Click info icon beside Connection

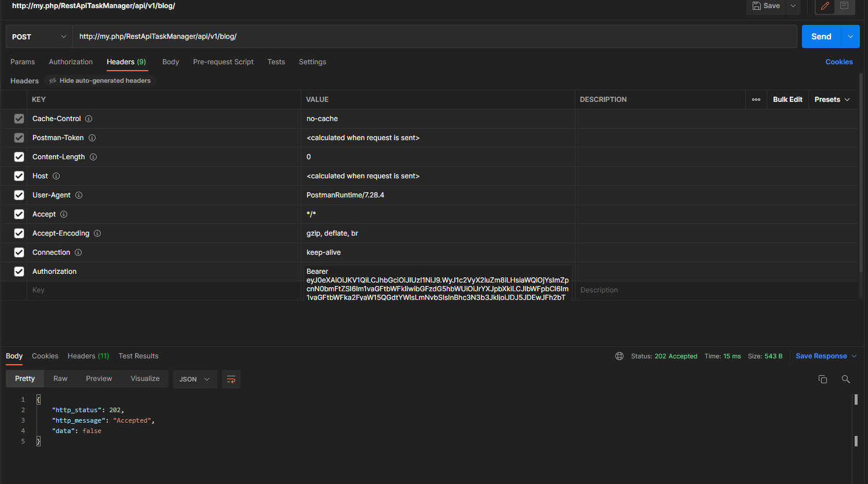coord(78,252)
